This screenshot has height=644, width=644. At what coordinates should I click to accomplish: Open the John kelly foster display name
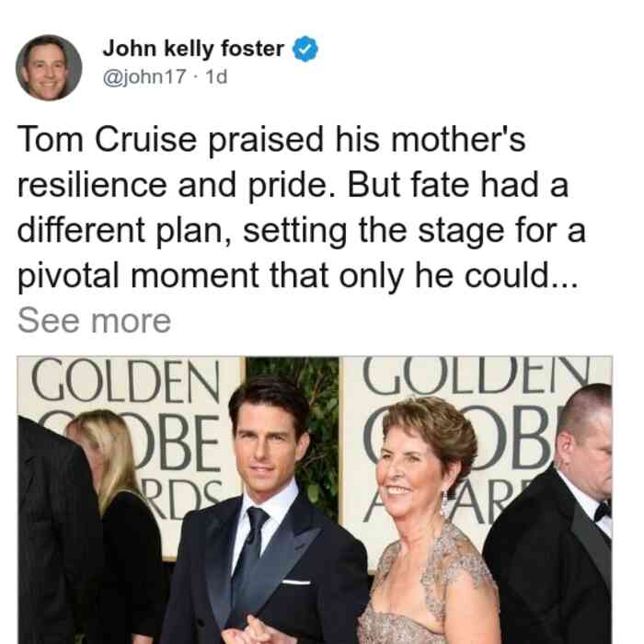[193, 49]
